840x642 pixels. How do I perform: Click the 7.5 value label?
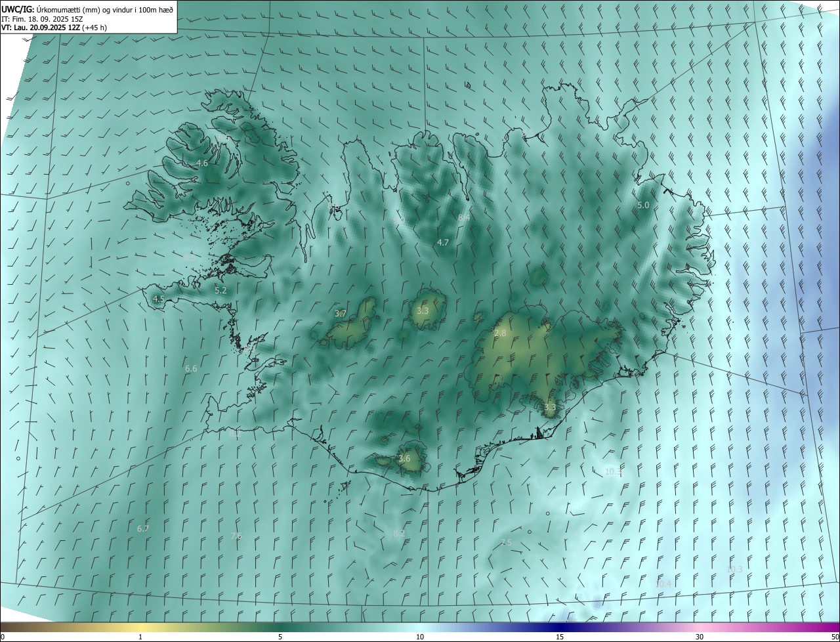pos(506,542)
